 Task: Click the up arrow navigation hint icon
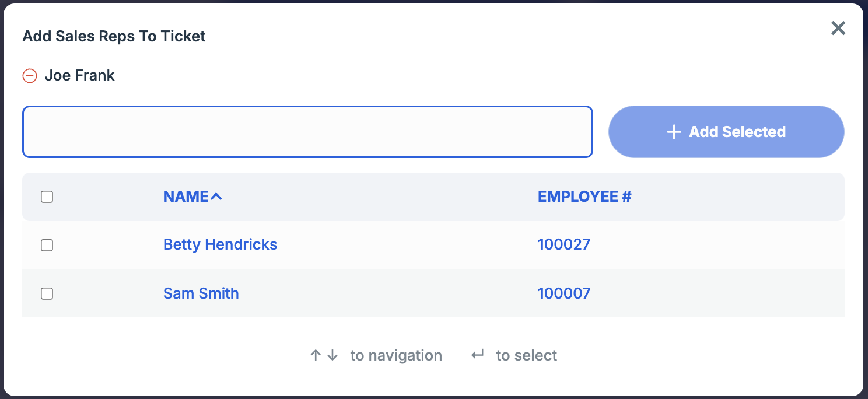[316, 355]
